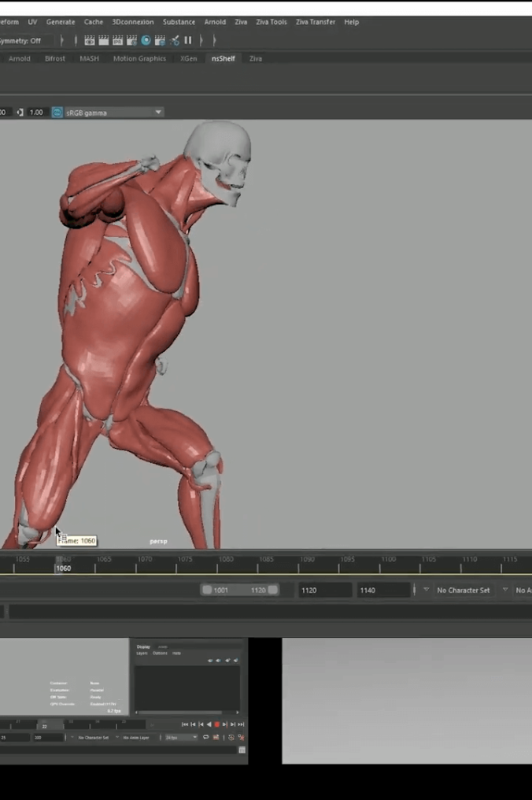Open Render Settings clapperboard with gear
This screenshot has width=532, height=800.
coord(131,40)
